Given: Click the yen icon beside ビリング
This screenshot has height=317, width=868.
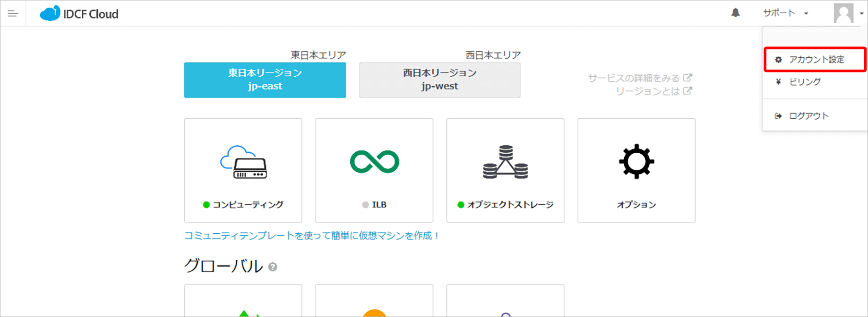Looking at the screenshot, I should tap(778, 82).
